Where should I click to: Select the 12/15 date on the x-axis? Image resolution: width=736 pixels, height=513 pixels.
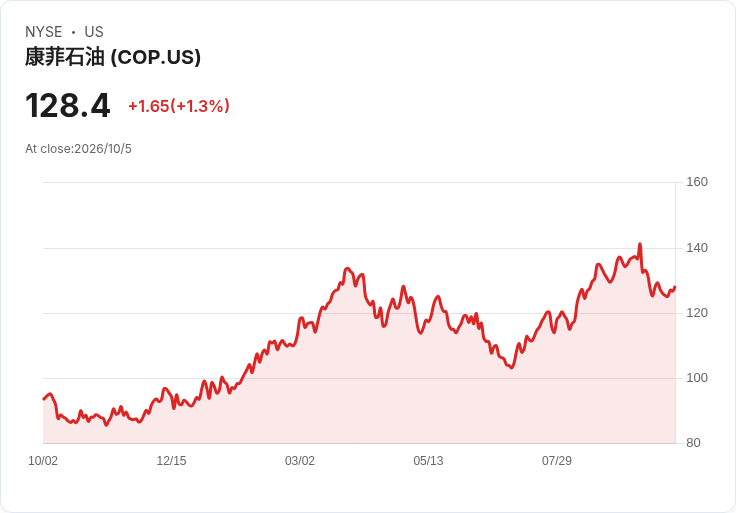pos(171,460)
